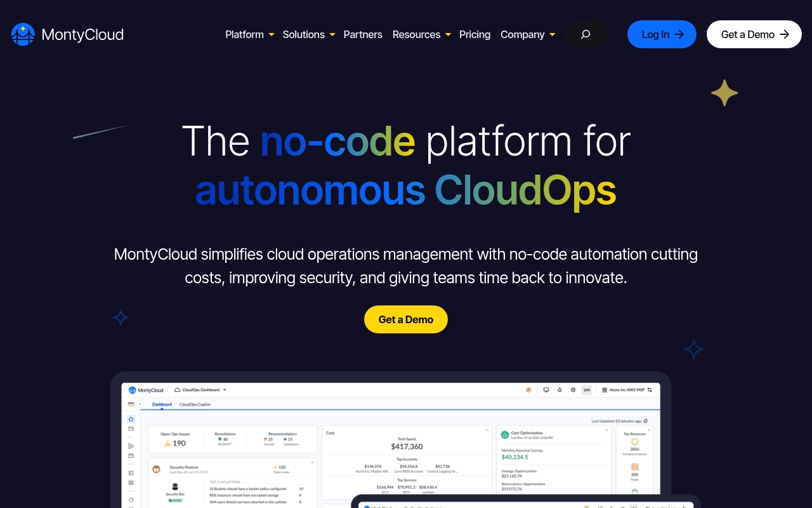Click the 'autonomous CloudOps' headline text

point(406,190)
